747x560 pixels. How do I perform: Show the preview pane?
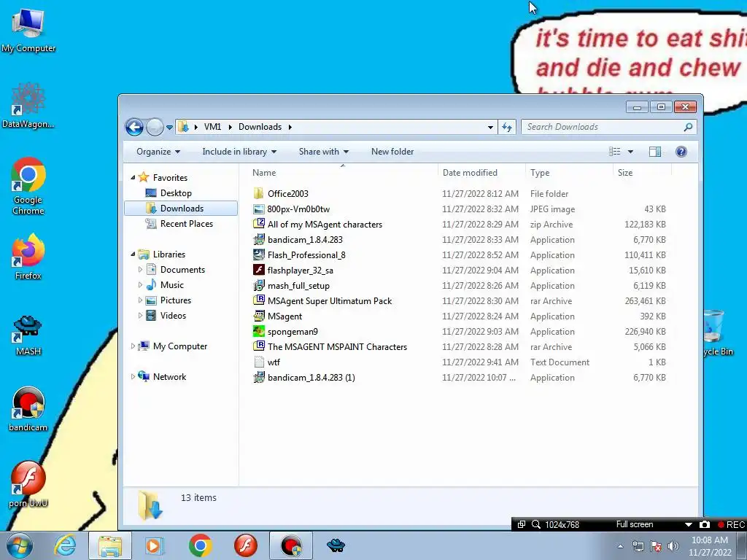pos(655,152)
